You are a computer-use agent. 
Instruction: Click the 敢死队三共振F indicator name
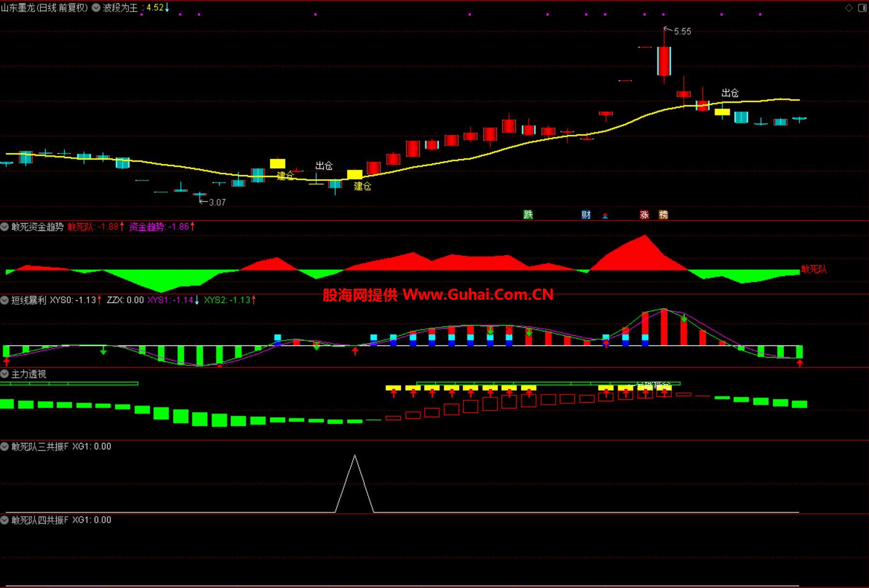pos(40,446)
